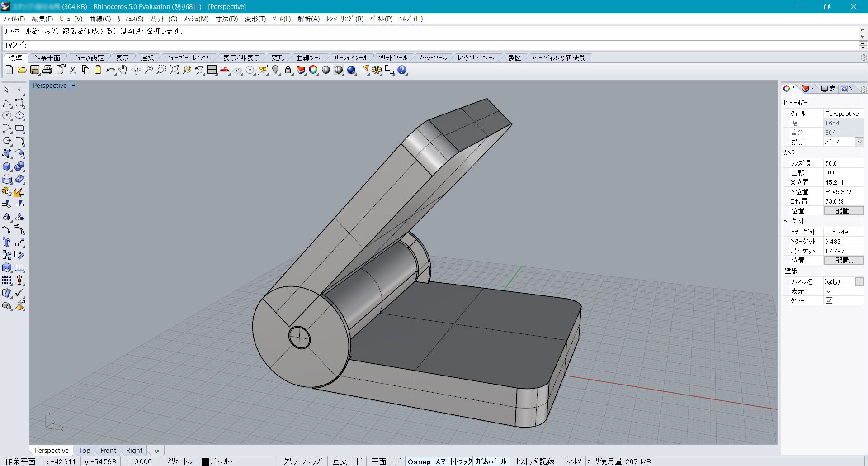Click the Undo arrow icon
This screenshot has height=466, width=868.
tap(110, 70)
